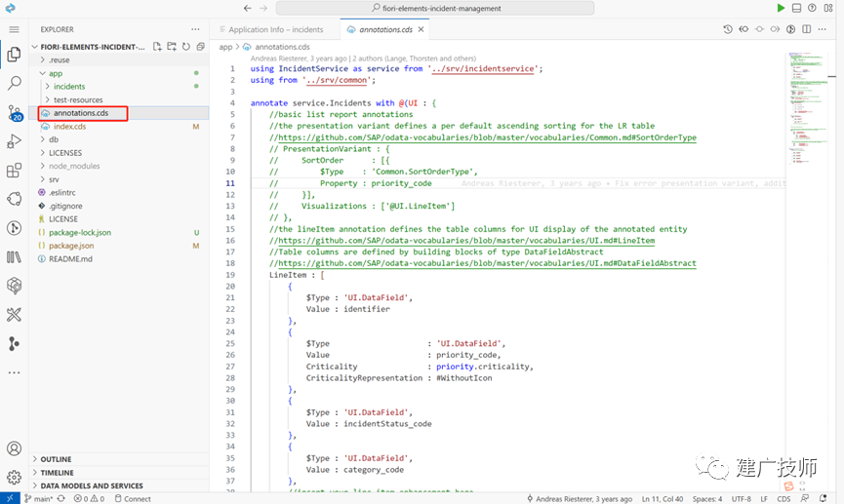Open UI.md#LineItem GitHub link on line 16
This screenshot has width=844, height=504.
[466, 241]
